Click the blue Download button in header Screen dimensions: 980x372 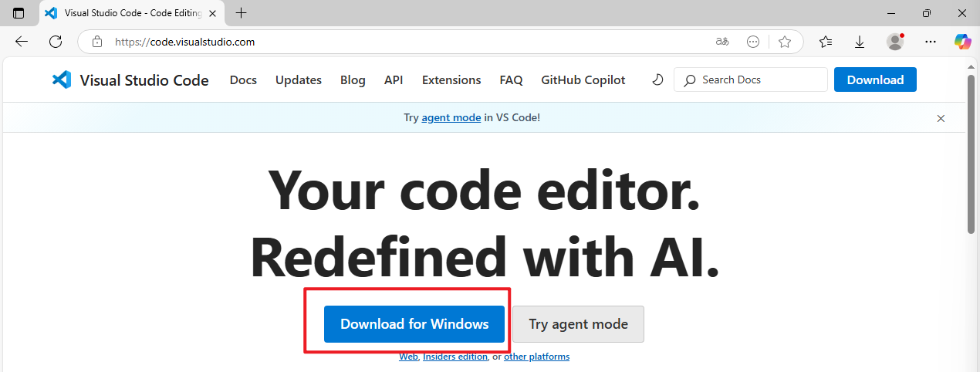click(875, 79)
